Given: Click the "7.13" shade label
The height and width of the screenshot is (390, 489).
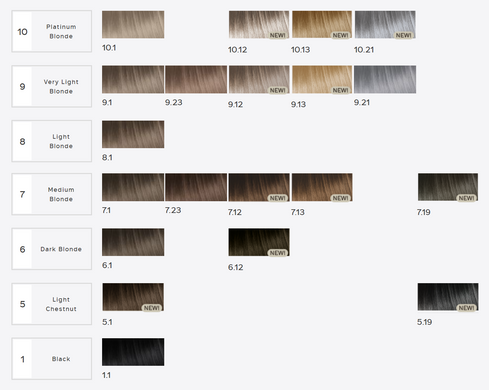Looking at the screenshot, I should pyautogui.click(x=298, y=212).
